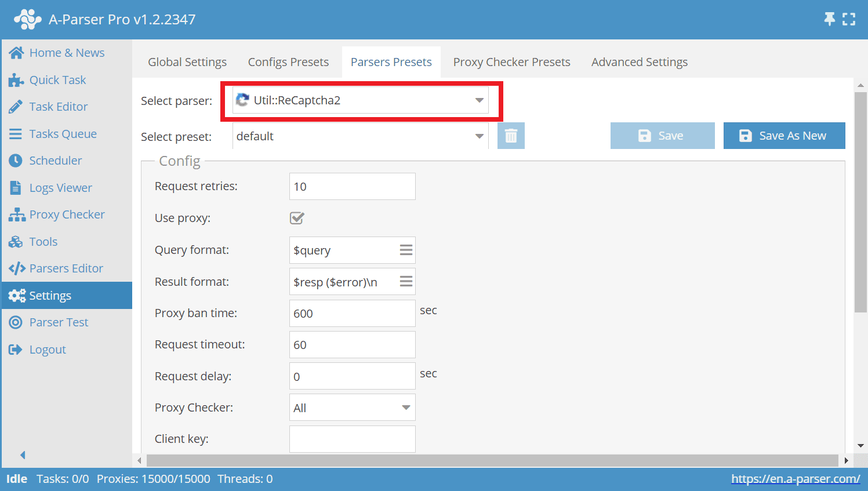
Task: Collapse the sidebar with left arrow
Action: [x=23, y=455]
